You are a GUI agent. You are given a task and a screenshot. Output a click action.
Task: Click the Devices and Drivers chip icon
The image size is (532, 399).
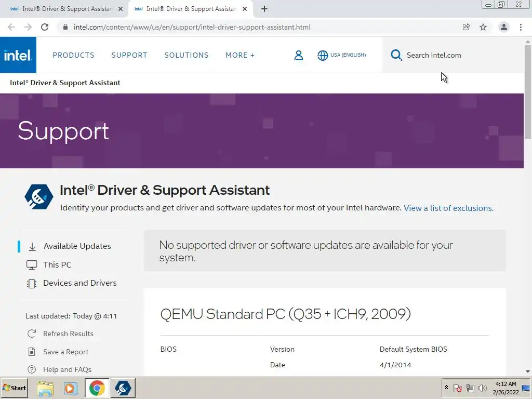point(32,283)
